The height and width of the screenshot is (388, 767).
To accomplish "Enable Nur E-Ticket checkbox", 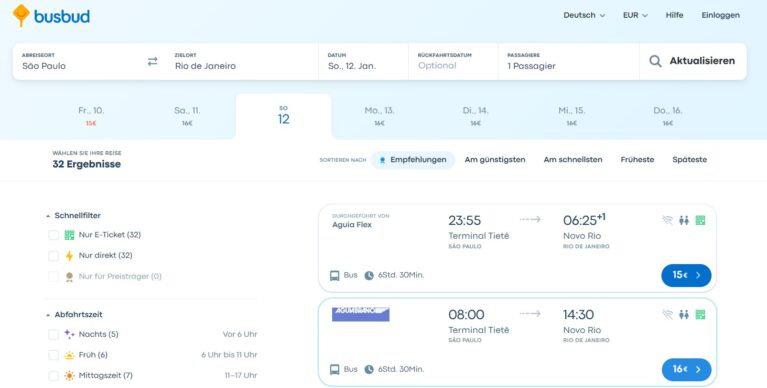I will 53,235.
